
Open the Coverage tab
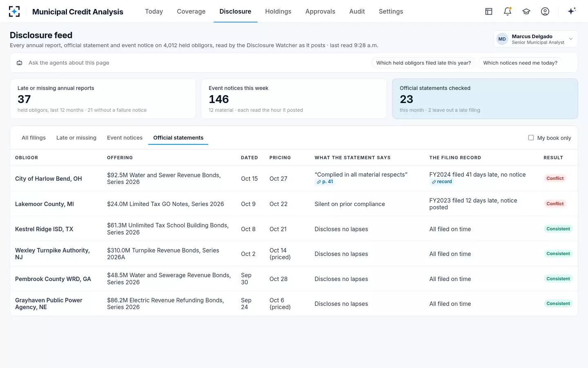click(x=191, y=11)
